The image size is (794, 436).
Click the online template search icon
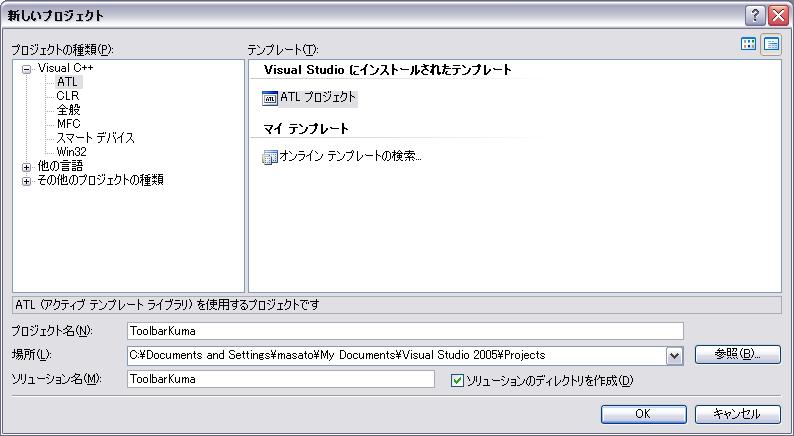tap(270, 157)
